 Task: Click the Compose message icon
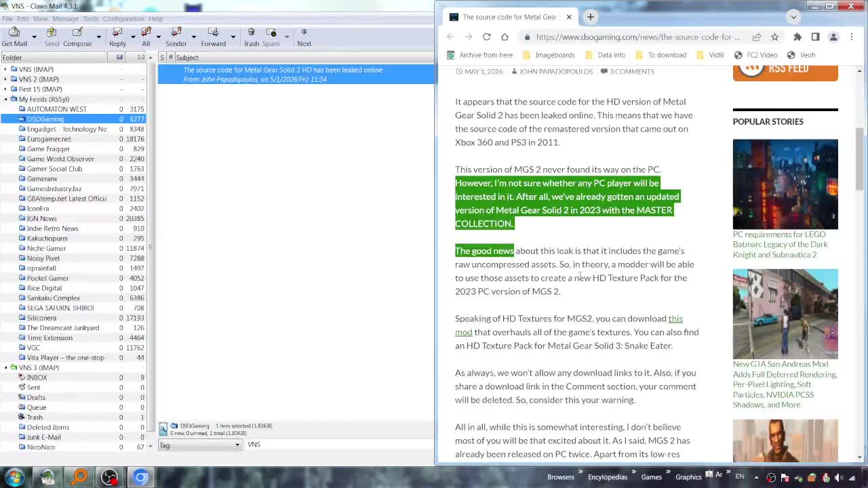[77, 37]
